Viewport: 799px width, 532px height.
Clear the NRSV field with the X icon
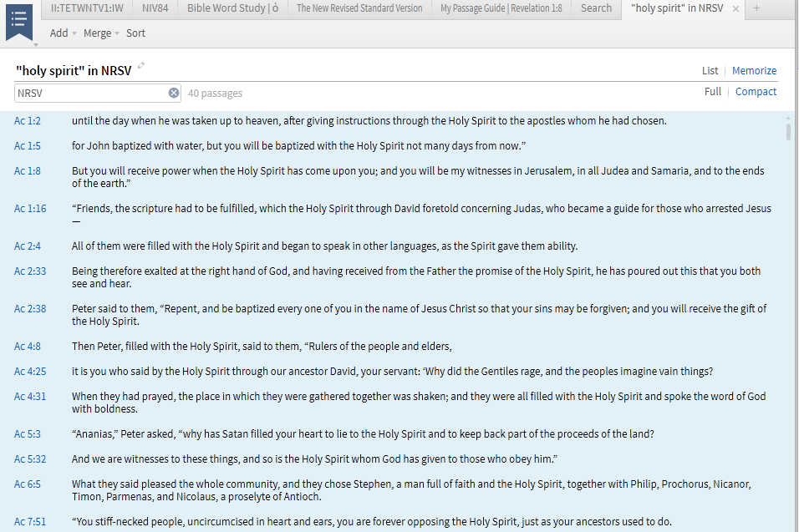click(174, 93)
